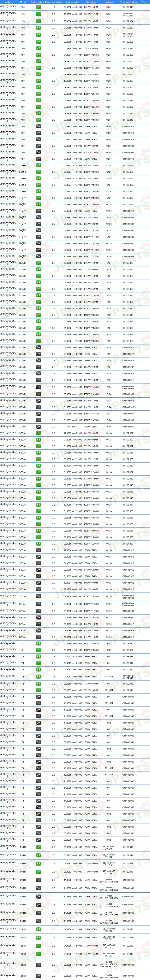
Task: Click ON icon in KOMBI 80kW / 109KM row
Action: [x=39, y=380]
